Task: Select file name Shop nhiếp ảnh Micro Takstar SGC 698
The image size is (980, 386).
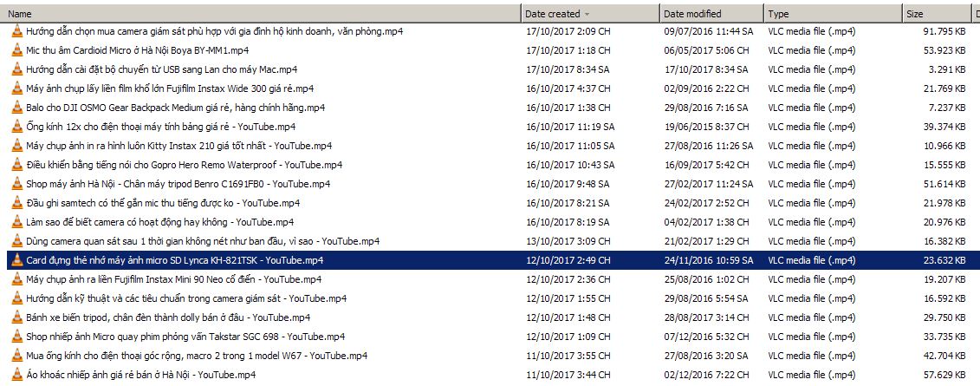Action: [x=185, y=337]
